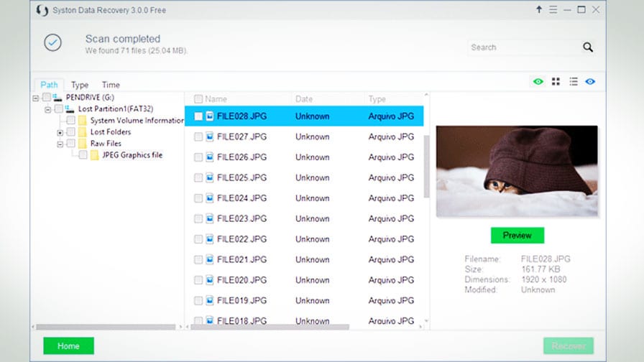Viewport: 644px width, 362px height.
Task: Click the Lost Partition1 drive icon
Action: point(70,108)
